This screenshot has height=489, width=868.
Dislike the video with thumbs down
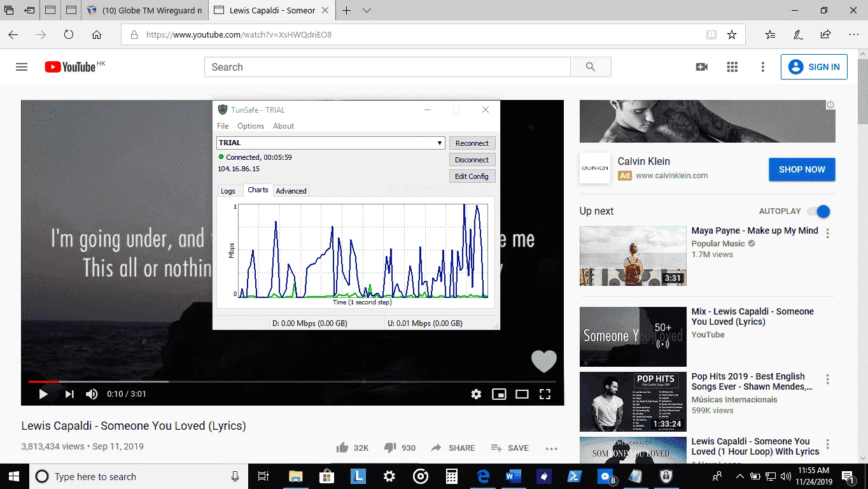coord(400,448)
